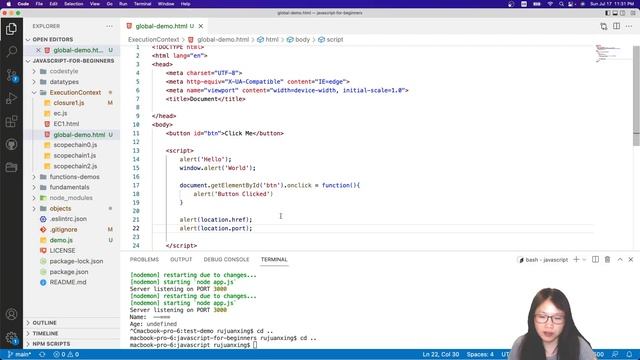Open .eslintrc.json file
Viewport: 640px width, 360px height.
coord(68,219)
